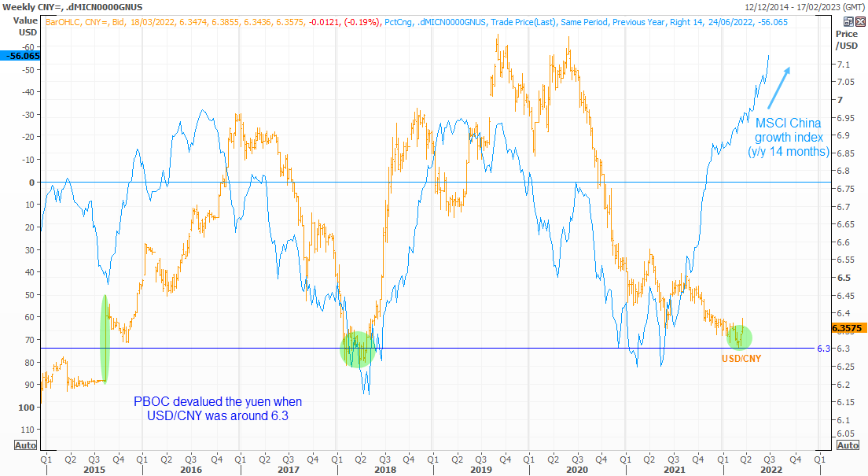868x476 pixels.
Task: Select the 2018 year label on time axis
Action: [x=384, y=470]
